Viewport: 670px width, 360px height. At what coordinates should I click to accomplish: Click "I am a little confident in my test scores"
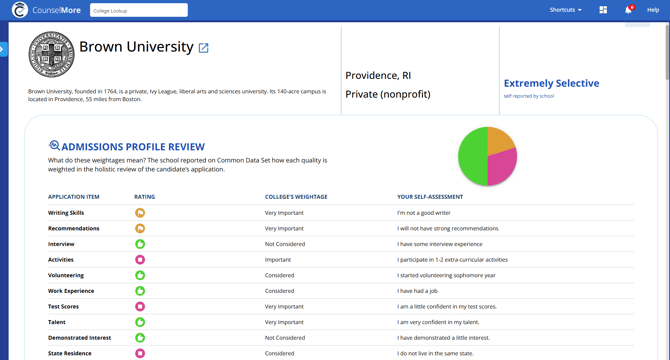point(447,307)
